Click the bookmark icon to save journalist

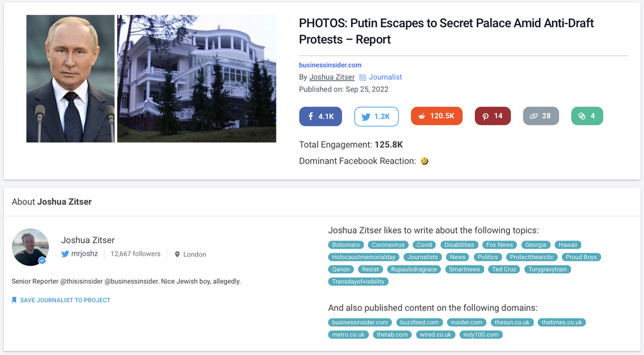(14, 300)
